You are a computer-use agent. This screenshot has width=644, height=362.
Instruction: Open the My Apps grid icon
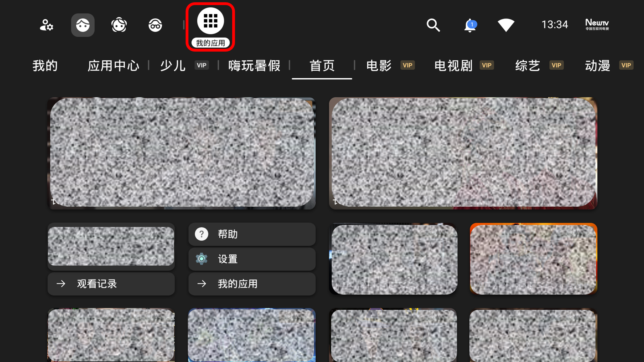point(210,21)
